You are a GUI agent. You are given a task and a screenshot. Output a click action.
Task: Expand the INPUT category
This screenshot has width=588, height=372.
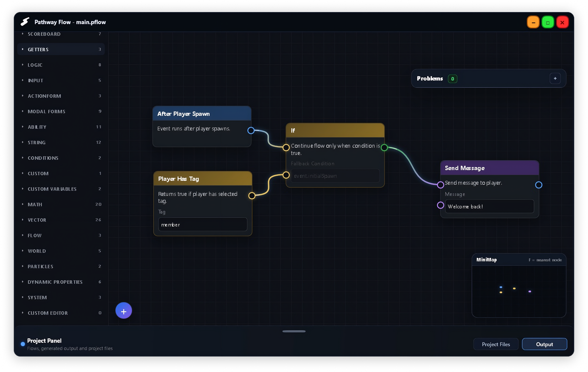coord(61,80)
